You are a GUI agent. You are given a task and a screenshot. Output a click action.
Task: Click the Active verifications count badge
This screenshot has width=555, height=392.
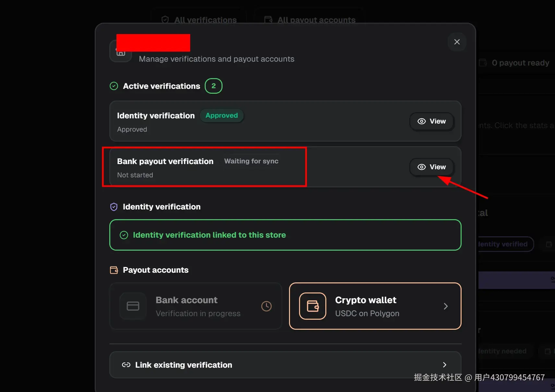tap(213, 86)
